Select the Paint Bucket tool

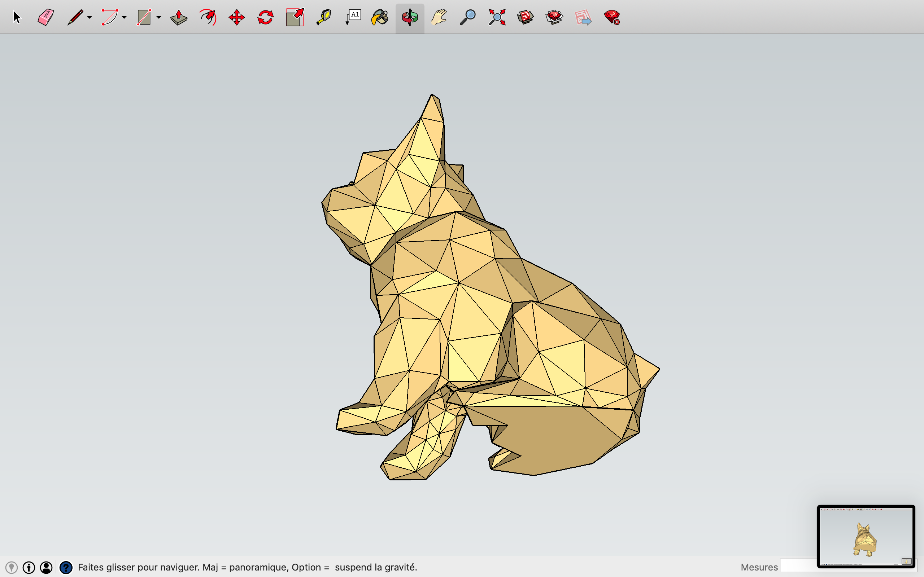pyautogui.click(x=380, y=17)
